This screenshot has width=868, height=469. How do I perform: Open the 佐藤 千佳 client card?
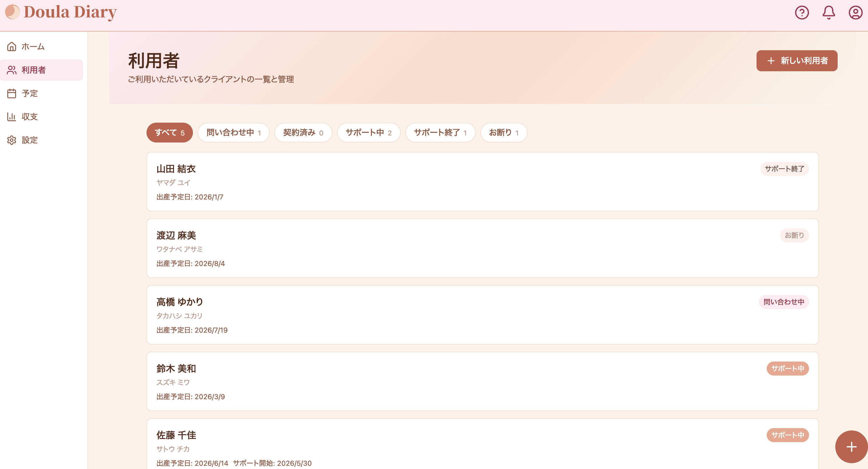482,444
